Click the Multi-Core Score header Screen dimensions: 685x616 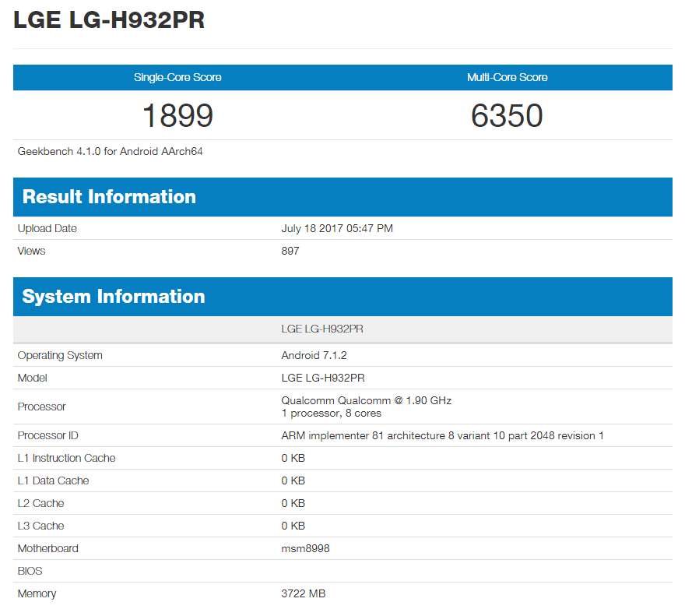pyautogui.click(x=507, y=77)
